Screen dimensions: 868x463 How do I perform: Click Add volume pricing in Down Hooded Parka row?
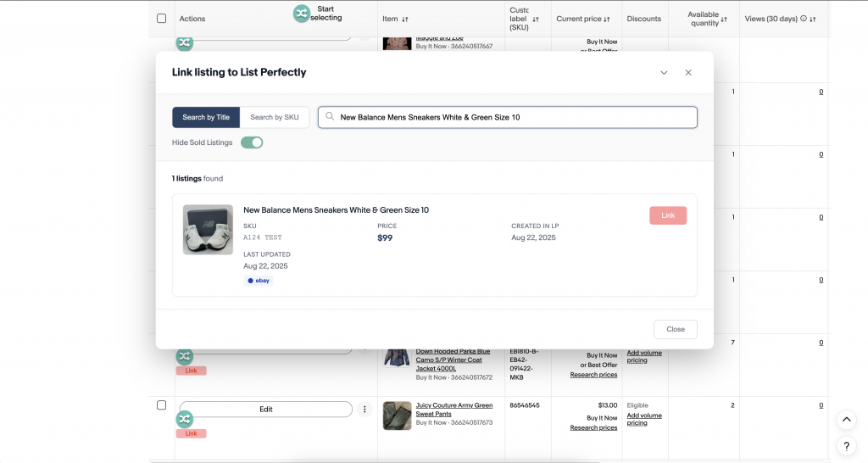[x=644, y=356]
